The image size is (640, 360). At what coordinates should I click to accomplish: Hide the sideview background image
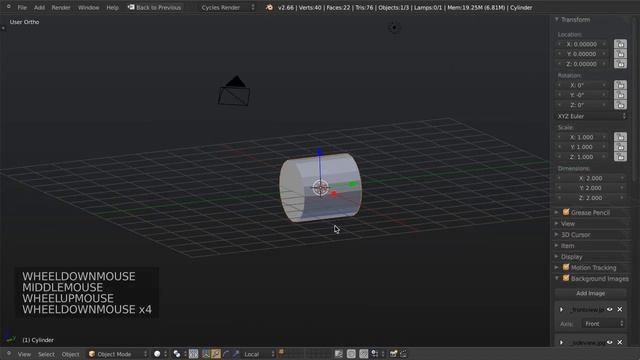pyautogui.click(x=610, y=342)
